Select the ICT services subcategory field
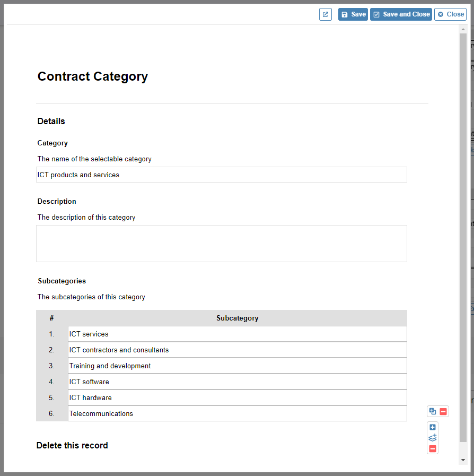This screenshot has height=476, width=474. [238, 334]
